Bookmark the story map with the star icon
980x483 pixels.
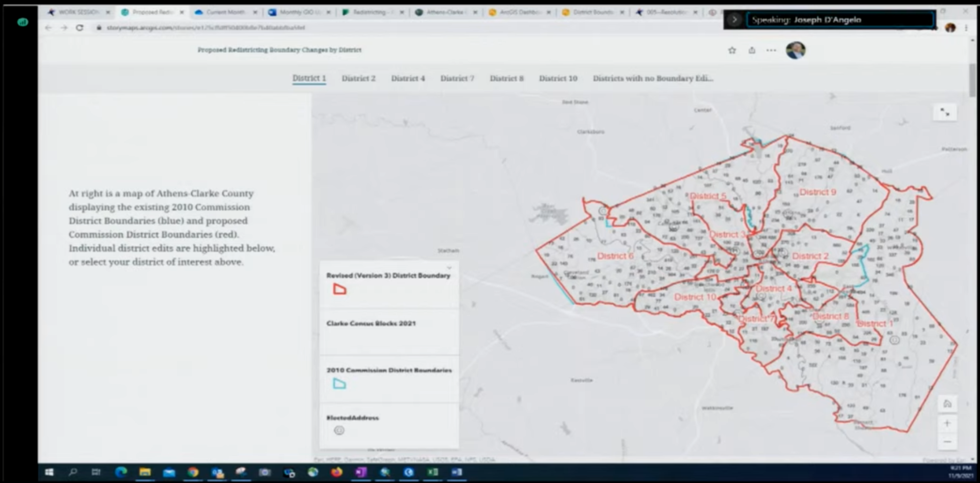coord(732,50)
